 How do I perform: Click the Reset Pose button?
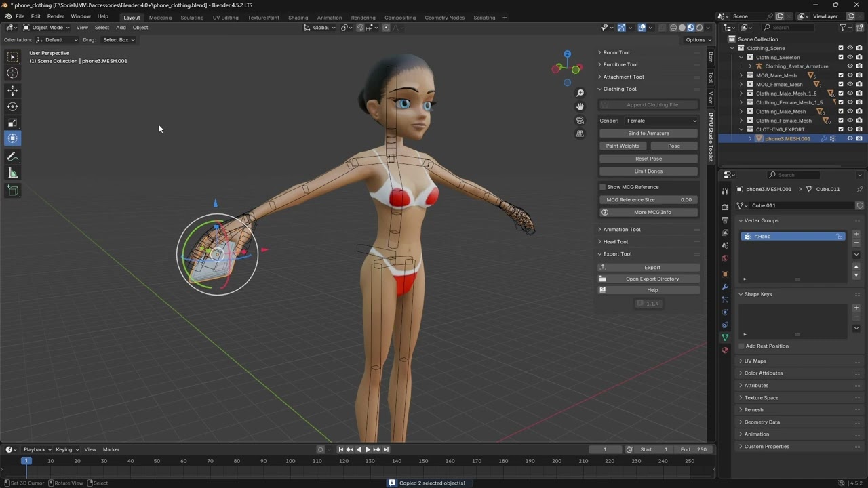coord(648,159)
